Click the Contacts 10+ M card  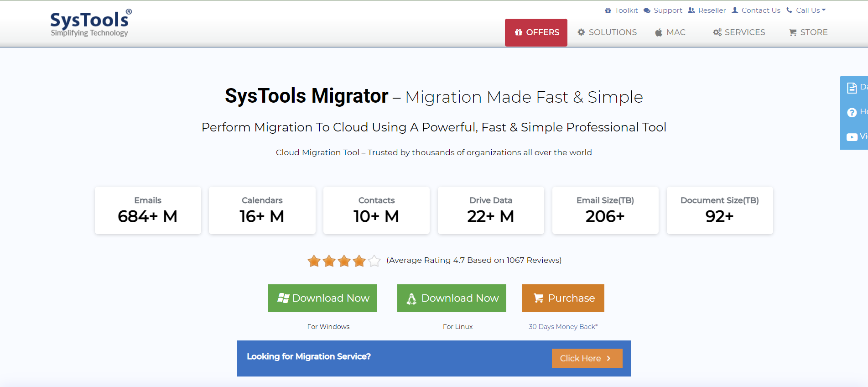coord(376,210)
